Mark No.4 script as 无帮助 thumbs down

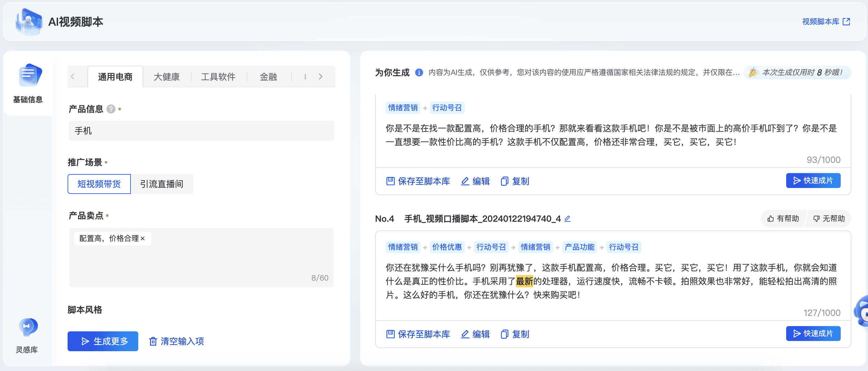click(829, 219)
